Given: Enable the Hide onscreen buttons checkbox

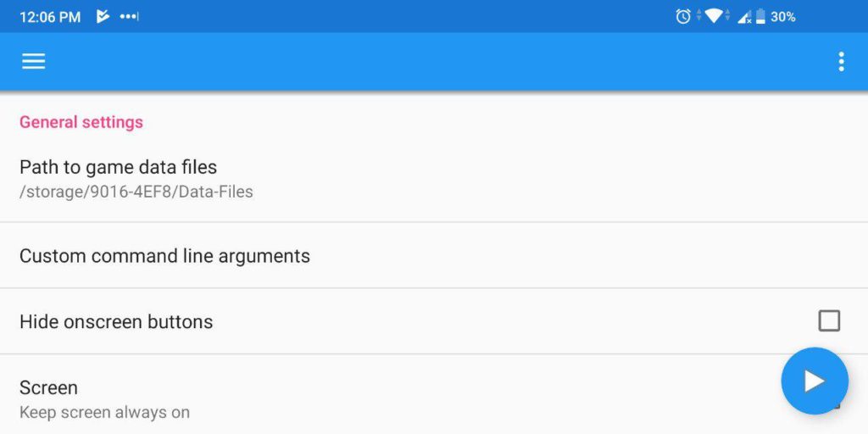Looking at the screenshot, I should pos(829,321).
